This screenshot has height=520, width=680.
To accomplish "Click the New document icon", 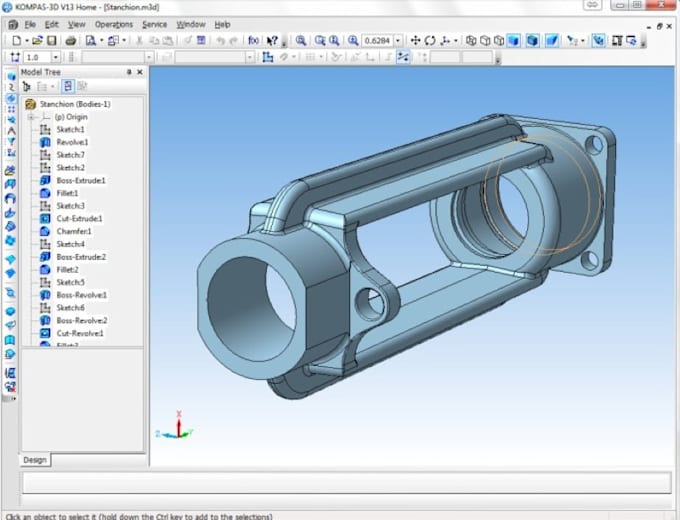I will [16, 40].
